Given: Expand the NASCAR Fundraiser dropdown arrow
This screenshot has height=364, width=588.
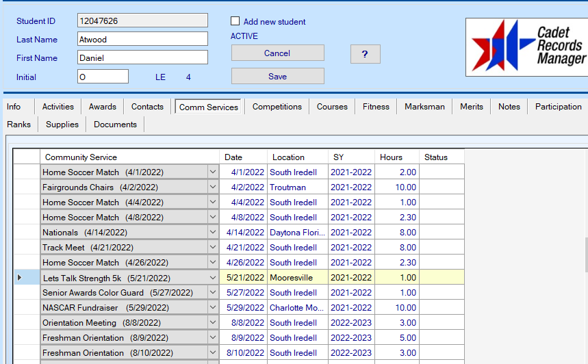Looking at the screenshot, I should coord(212,308).
